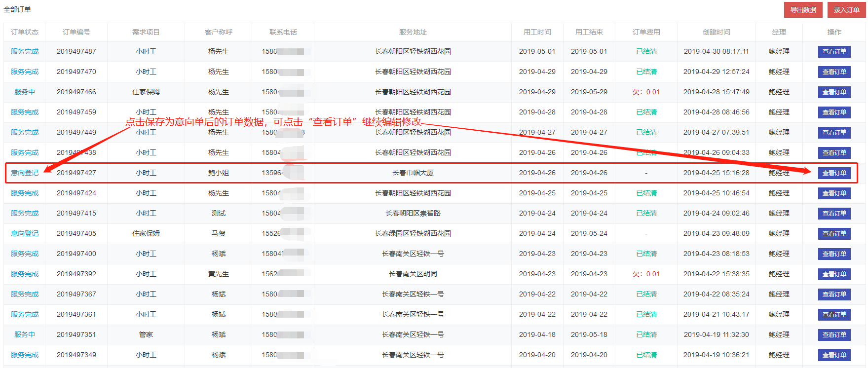Screen dimensions: 868x368
Task: Click the 订单费用 column header
Action: tap(646, 32)
